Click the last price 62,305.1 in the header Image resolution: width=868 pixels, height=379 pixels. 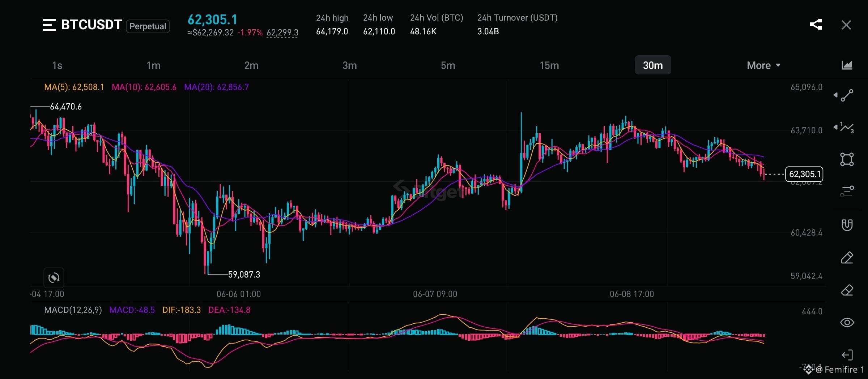212,20
